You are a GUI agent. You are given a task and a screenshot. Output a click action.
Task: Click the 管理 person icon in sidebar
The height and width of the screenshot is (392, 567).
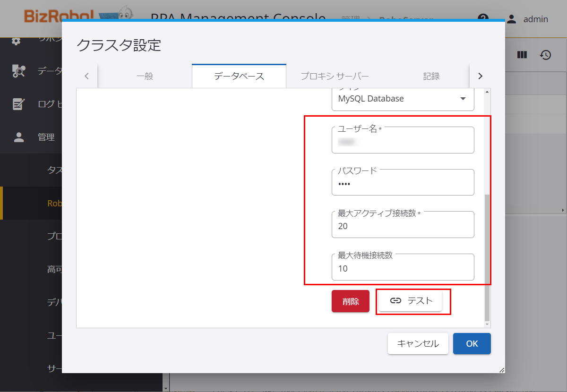(19, 137)
